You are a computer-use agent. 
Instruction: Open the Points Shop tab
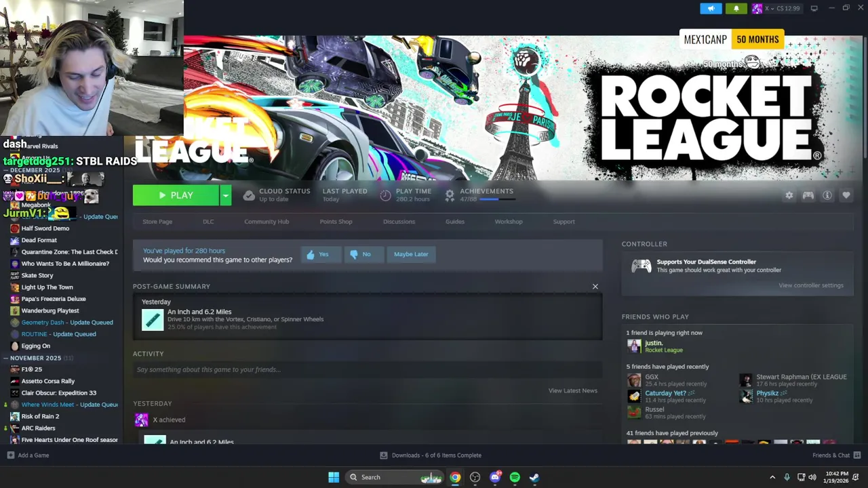click(x=336, y=222)
